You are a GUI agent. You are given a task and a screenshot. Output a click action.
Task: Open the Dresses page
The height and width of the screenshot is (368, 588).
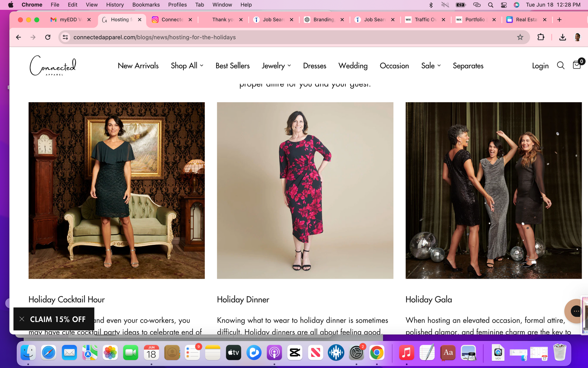(314, 65)
